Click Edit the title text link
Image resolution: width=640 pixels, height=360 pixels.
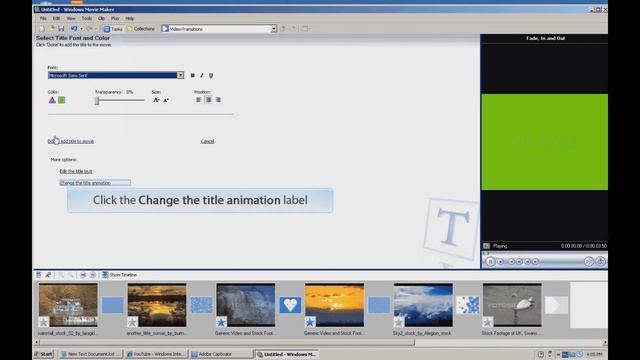point(76,171)
